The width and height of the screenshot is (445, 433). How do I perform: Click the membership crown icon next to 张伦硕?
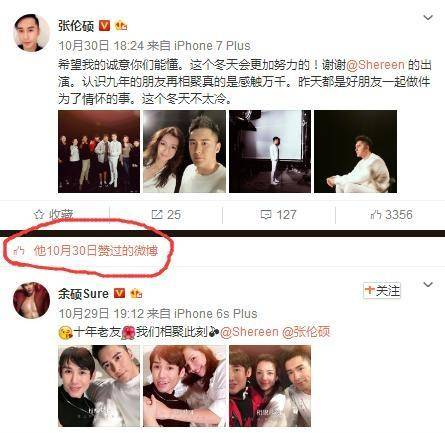[121, 25]
